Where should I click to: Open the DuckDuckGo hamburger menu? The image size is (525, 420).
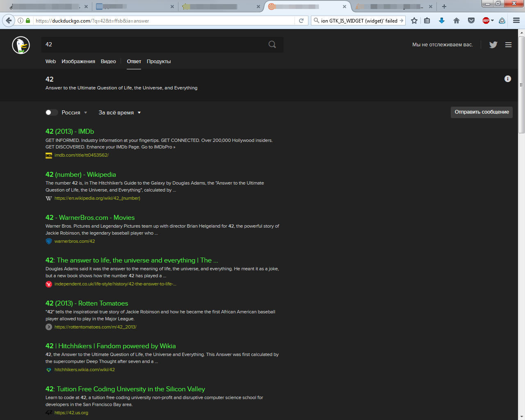(x=509, y=45)
